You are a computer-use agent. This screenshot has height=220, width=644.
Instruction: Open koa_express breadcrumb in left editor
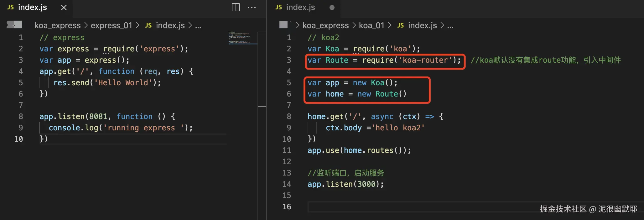58,25
